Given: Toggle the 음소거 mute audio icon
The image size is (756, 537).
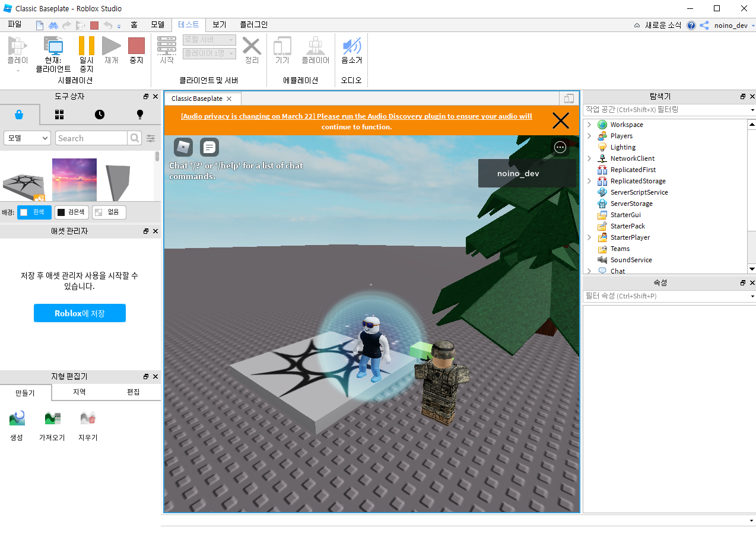Looking at the screenshot, I should (x=351, y=46).
